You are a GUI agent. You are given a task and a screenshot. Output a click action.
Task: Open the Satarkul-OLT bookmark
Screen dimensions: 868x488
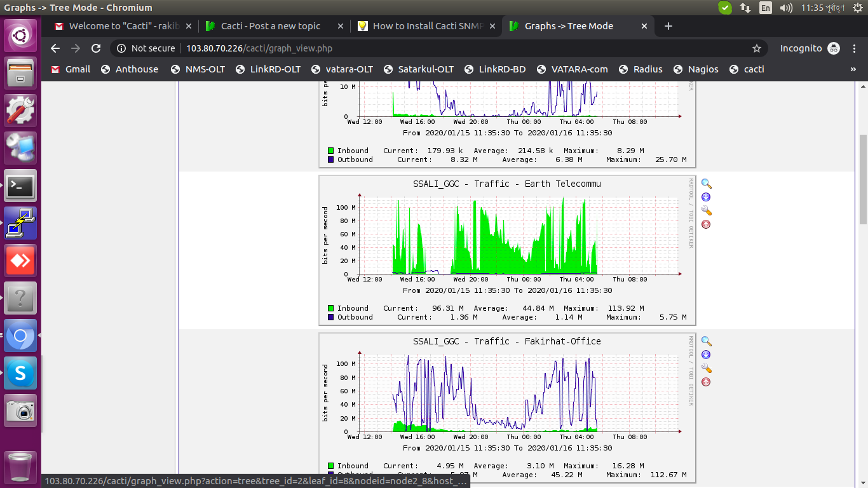(418, 69)
